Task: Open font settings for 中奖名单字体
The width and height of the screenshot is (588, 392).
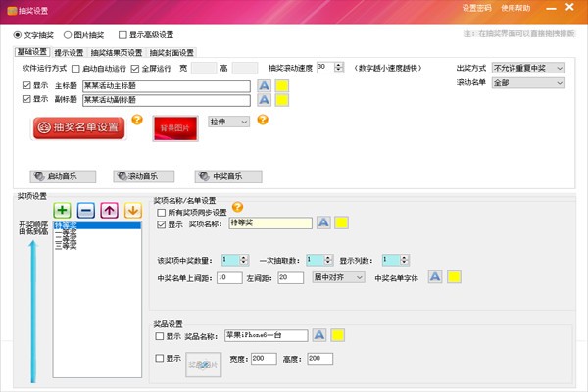Action: [435, 277]
